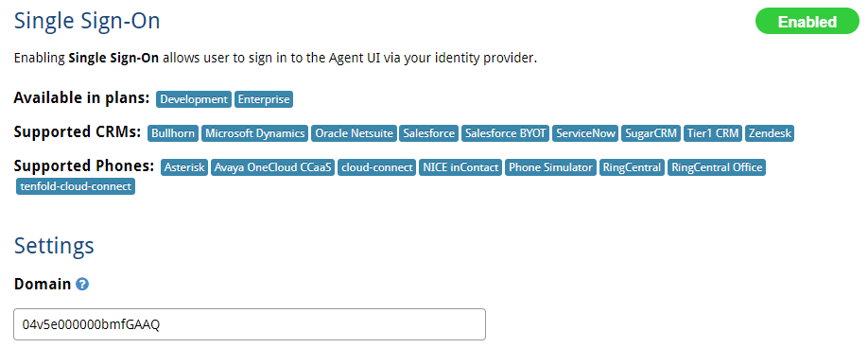Click the ServiceNow tag
This screenshot has height=348, width=868.
[x=585, y=133]
